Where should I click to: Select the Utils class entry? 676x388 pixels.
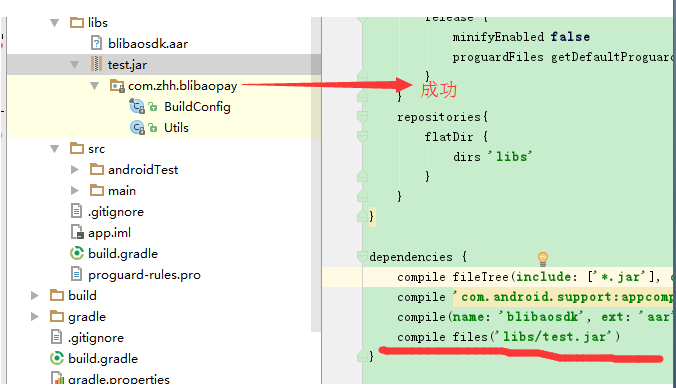[176, 128]
